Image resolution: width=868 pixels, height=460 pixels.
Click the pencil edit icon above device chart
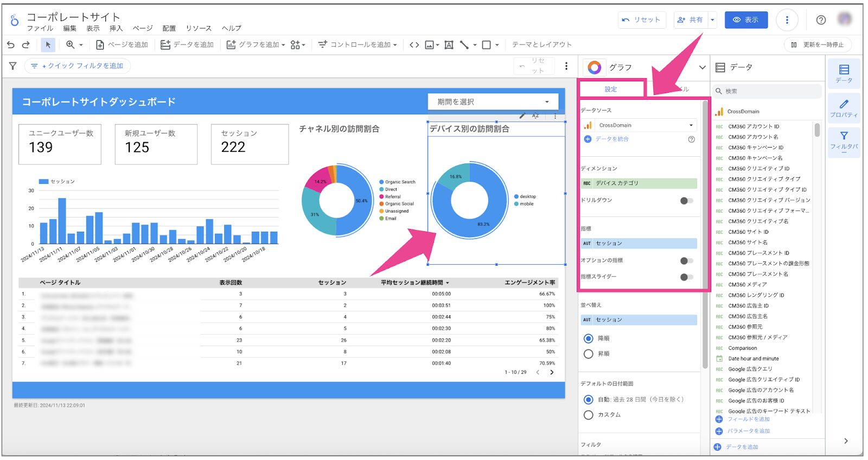522,116
